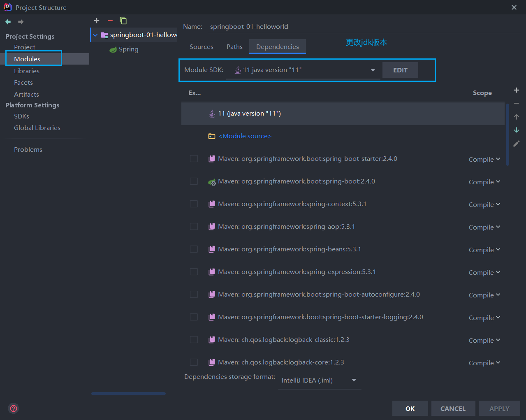Viewport: 526px width, 420px height.
Task: Click the vertical scrollbar of dependencies list
Action: [507, 135]
